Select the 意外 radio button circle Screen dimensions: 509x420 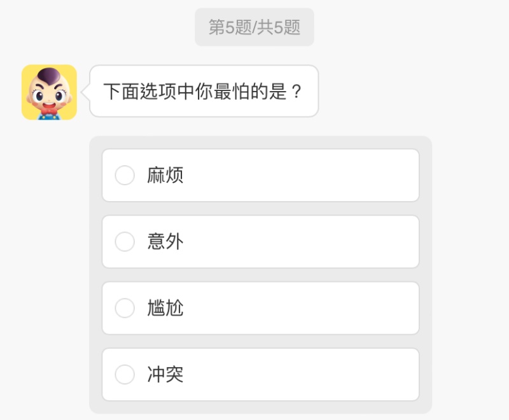(125, 242)
